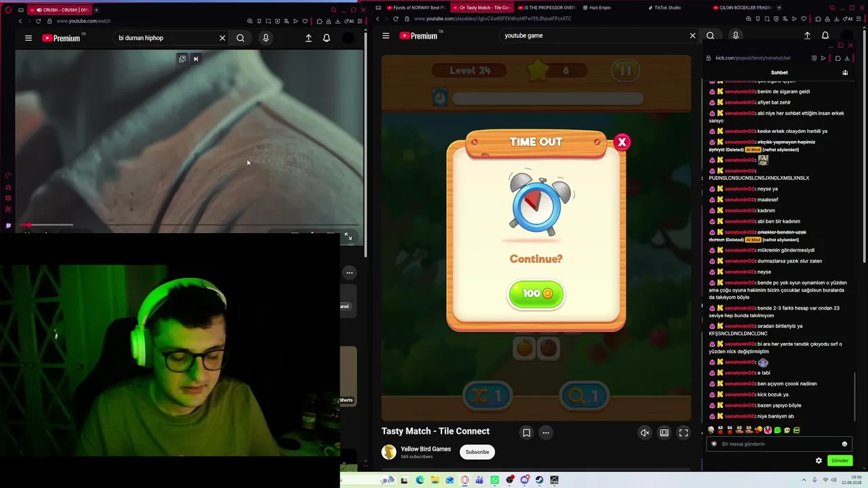868x488 pixels.
Task: Send the chat message with Gönder
Action: coord(840,460)
